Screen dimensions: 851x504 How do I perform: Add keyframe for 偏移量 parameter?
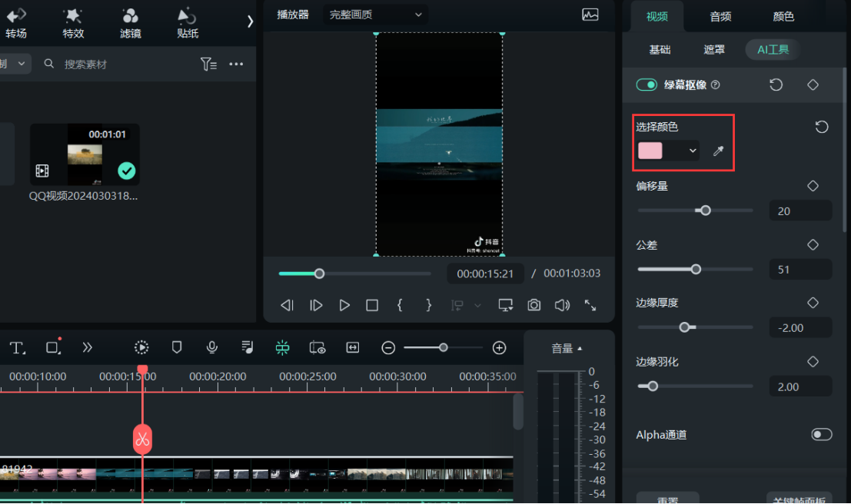(813, 186)
